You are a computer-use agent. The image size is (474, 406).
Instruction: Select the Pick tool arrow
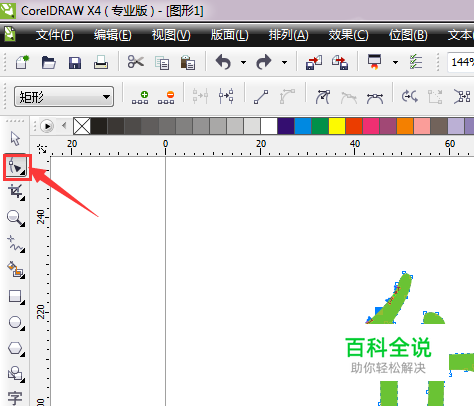pyautogui.click(x=15, y=139)
